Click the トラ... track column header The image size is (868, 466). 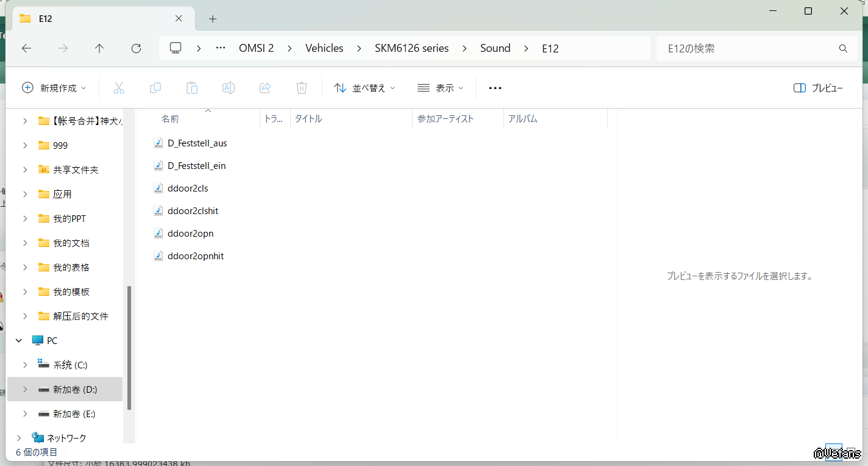[x=275, y=119]
